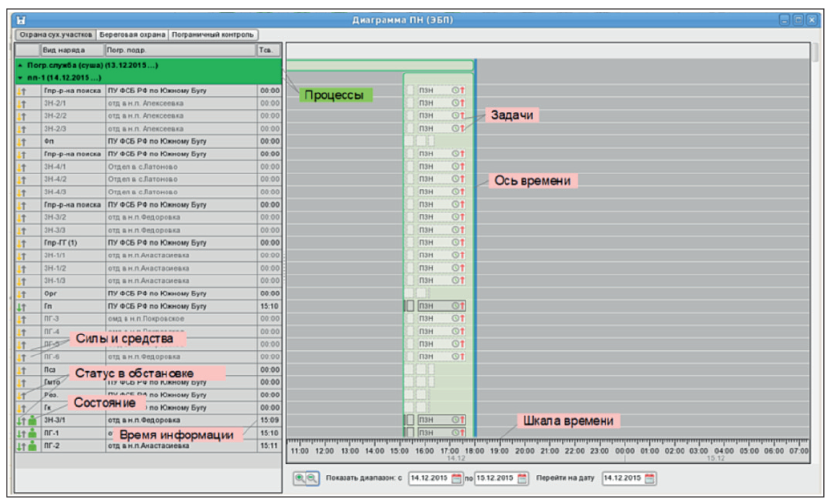836x504 pixels.
Task: Select the ЗН-2/2 row name
Action: click(x=55, y=116)
